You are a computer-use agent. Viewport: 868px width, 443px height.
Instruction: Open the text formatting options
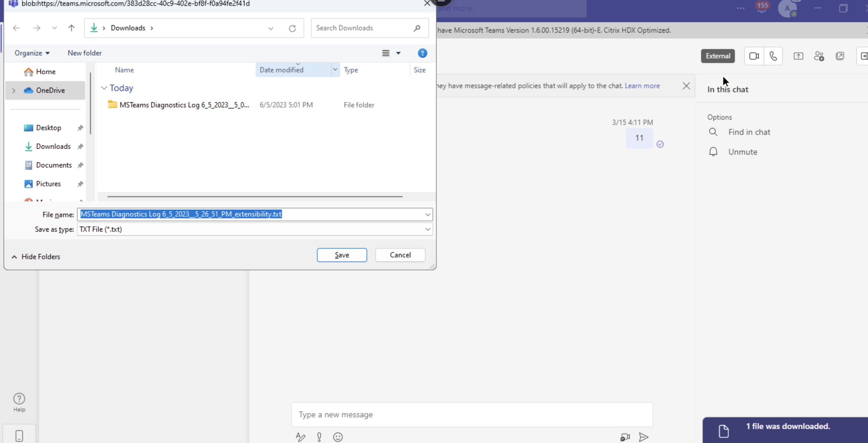tap(300, 437)
